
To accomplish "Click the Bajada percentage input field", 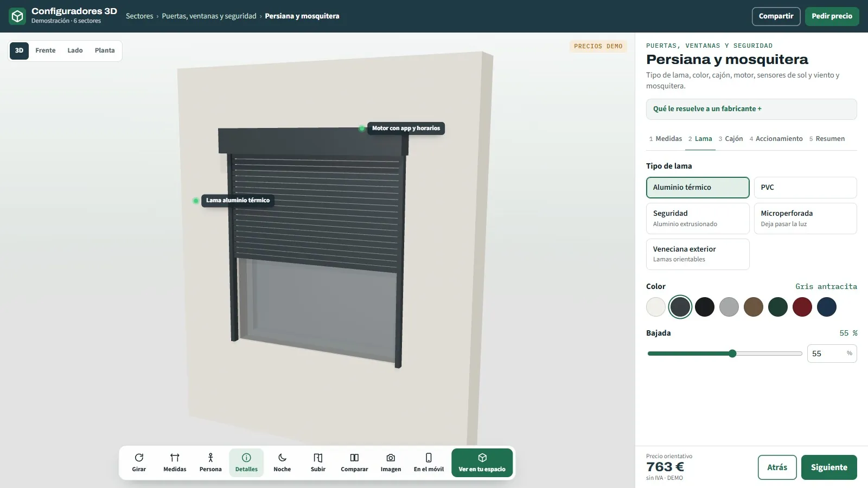I will point(832,354).
